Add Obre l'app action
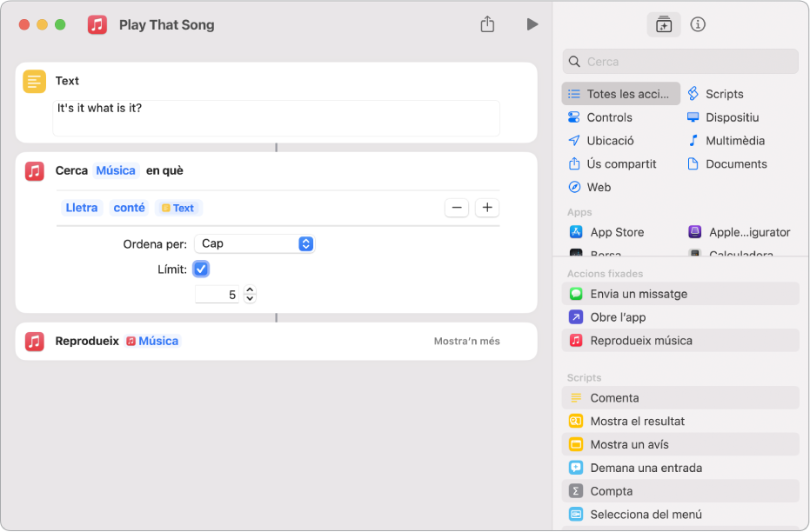The width and height of the screenshot is (810, 532). click(680, 316)
